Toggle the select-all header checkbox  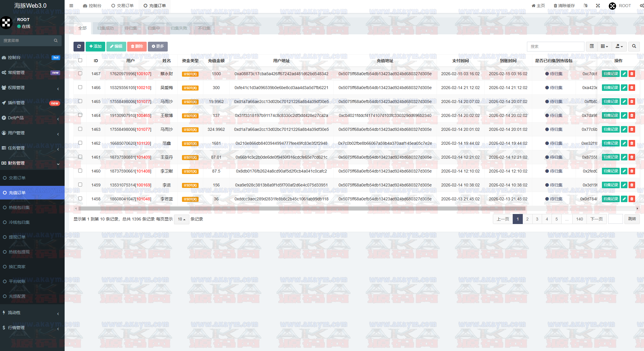(80, 60)
